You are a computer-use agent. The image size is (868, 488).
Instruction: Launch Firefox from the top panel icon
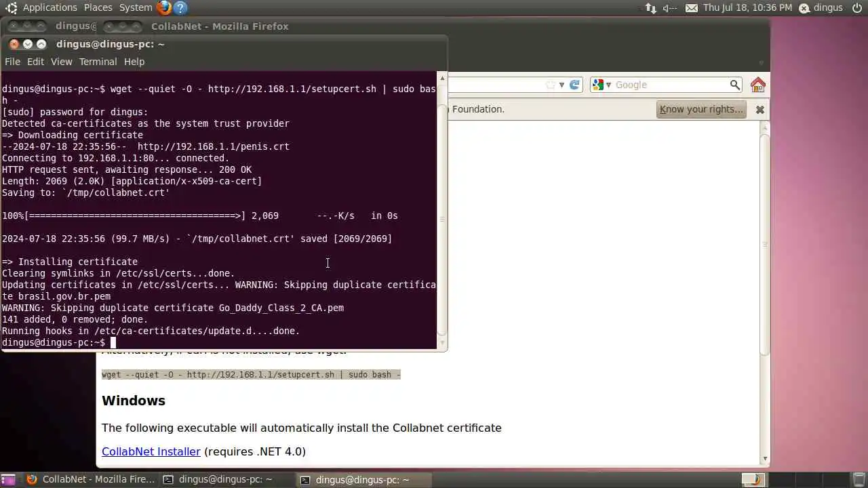tap(163, 7)
